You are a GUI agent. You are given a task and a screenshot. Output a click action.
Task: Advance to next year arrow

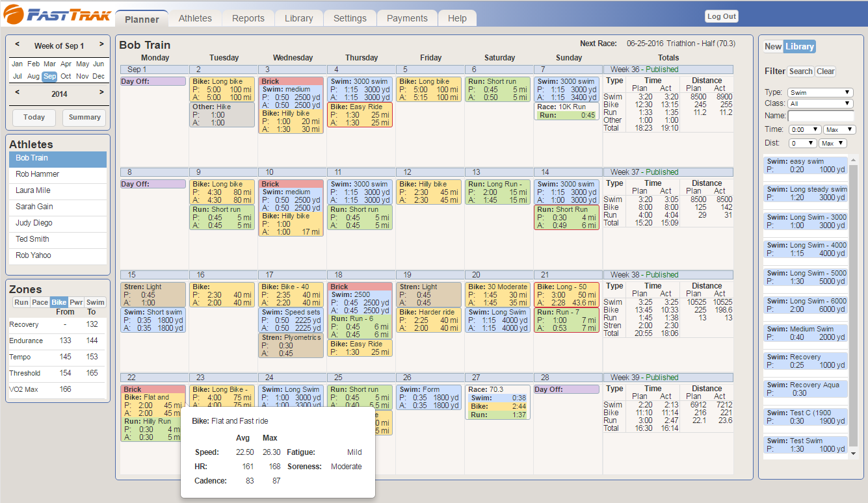pos(101,93)
